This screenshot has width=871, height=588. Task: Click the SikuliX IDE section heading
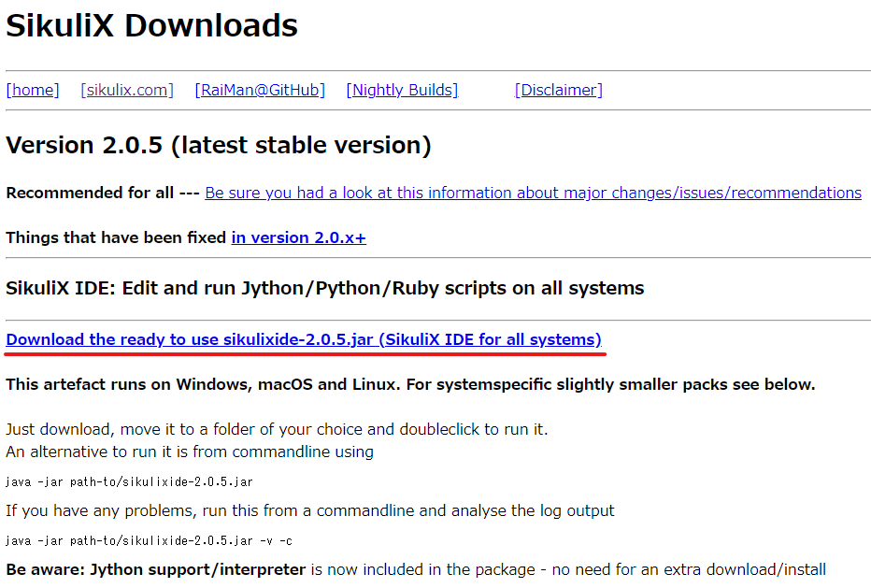pos(324,287)
